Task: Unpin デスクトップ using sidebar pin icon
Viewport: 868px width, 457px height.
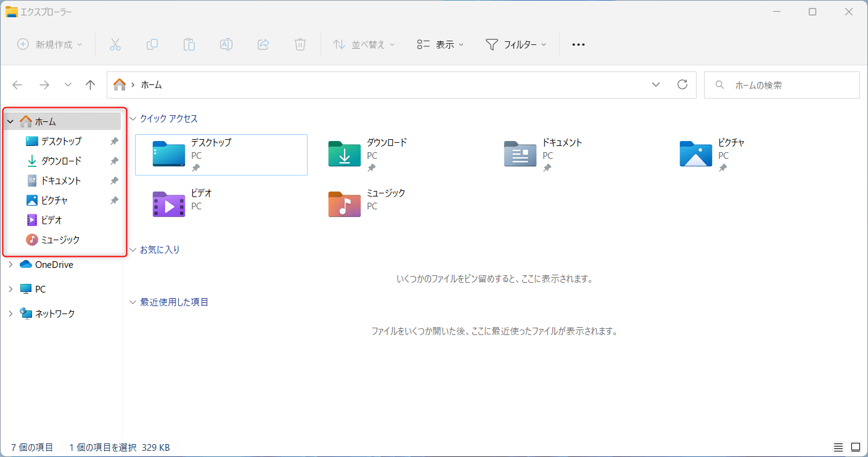Action: (114, 141)
